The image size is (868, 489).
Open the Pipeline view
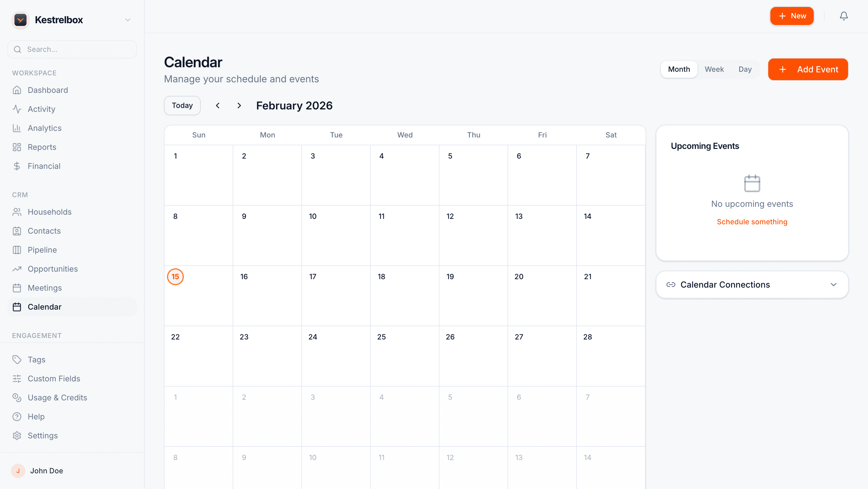42,250
